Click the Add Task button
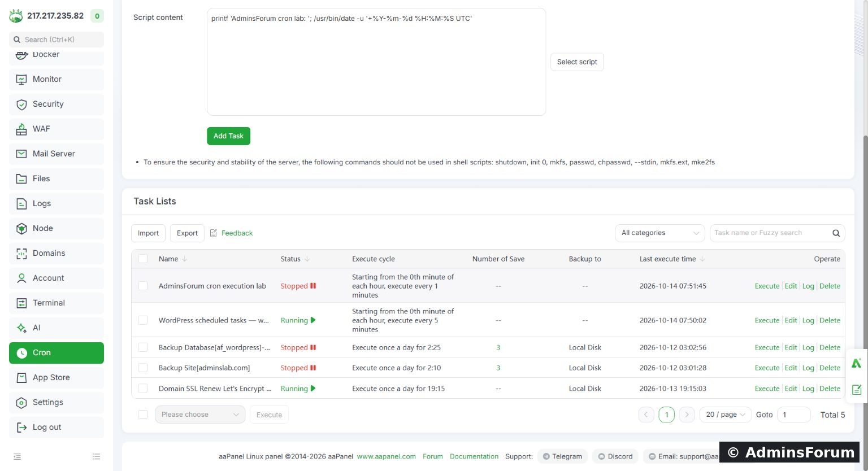Viewport: 868px width, 471px height. [228, 136]
